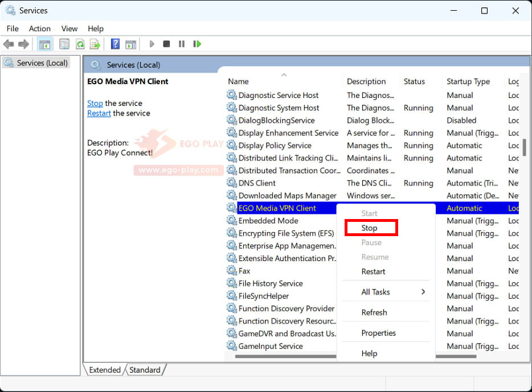Open Properties from the toolbar icon

pos(64,44)
